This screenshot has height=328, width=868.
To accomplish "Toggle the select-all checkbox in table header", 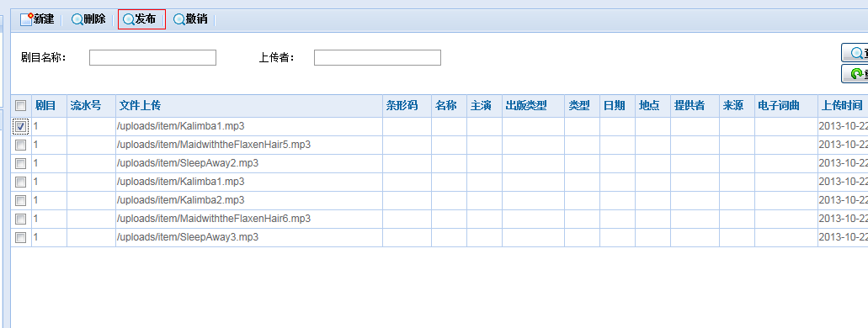I will coord(20,106).
